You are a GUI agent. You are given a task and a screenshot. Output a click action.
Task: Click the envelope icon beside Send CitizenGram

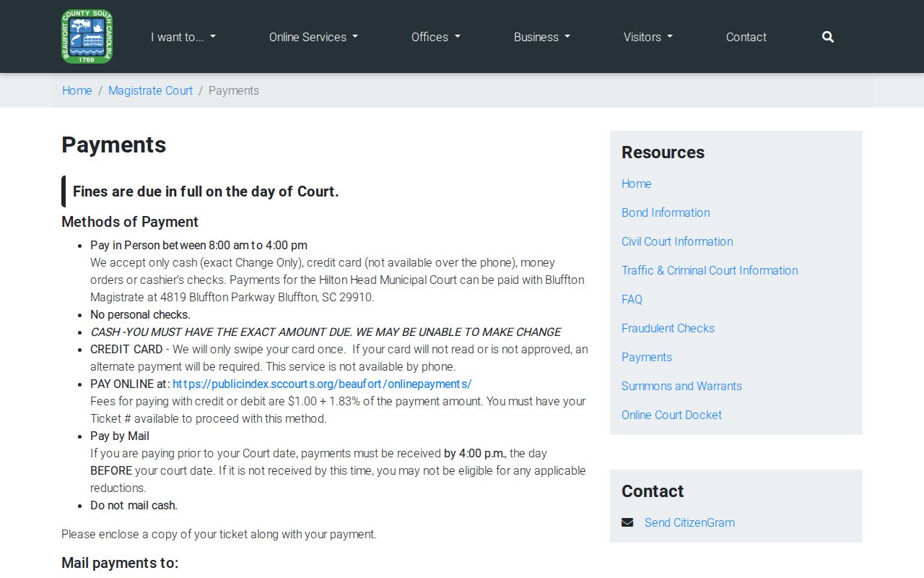click(x=627, y=522)
